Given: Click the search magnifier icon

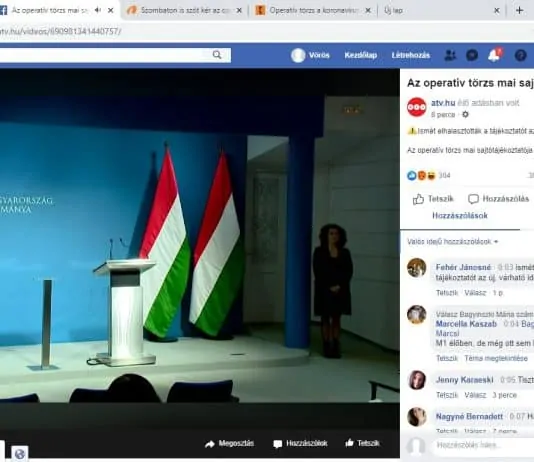Looking at the screenshot, I should click(x=217, y=55).
